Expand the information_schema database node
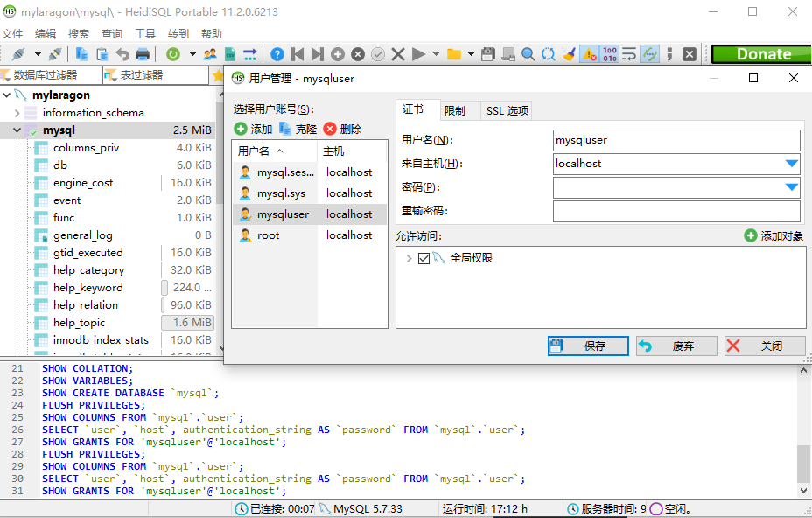 (x=17, y=113)
